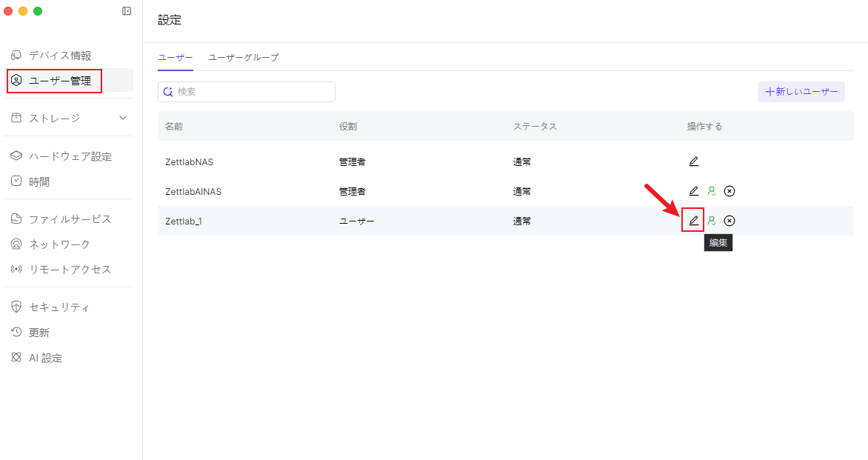Open リモートアクセス in the sidebar
Image resolution: width=868 pixels, height=460 pixels.
coord(70,270)
